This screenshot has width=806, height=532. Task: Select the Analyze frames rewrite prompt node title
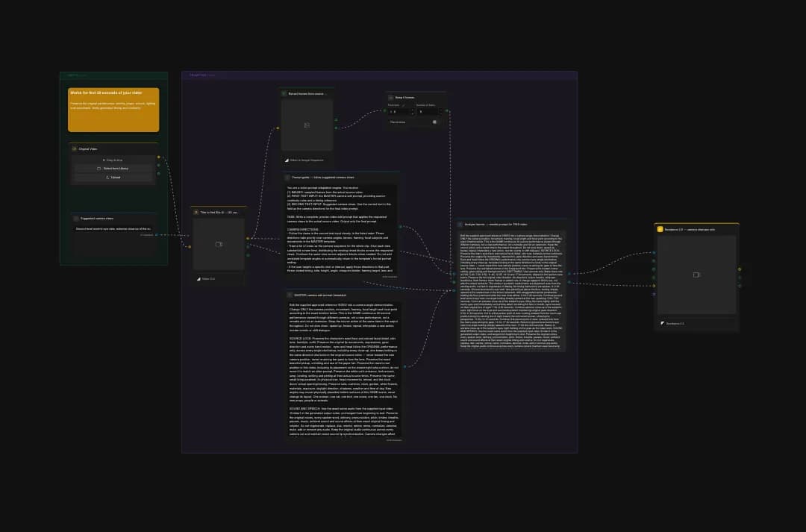click(x=496, y=225)
